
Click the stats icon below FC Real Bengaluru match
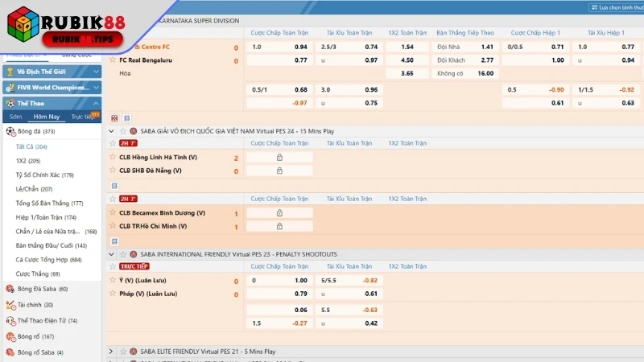(114, 118)
